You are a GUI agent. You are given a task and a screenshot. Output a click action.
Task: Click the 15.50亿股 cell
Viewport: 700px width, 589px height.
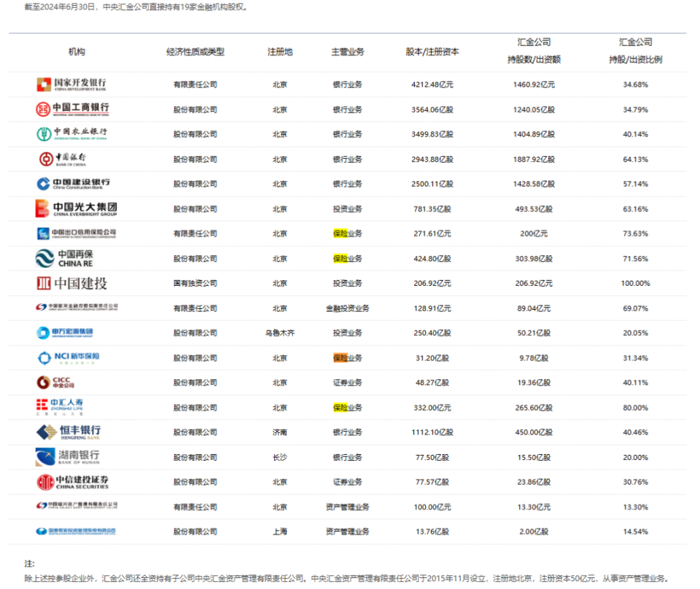pos(534,457)
